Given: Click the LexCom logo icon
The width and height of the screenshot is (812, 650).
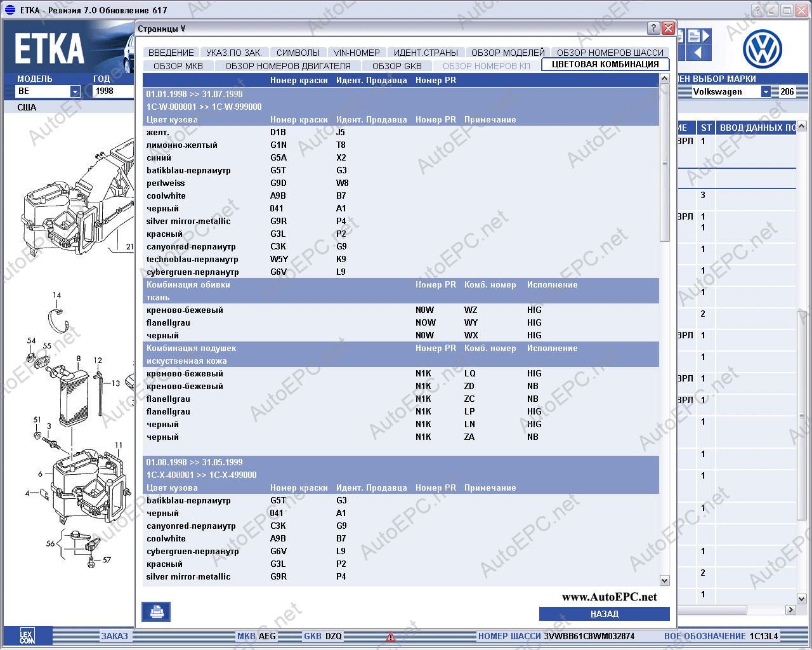Looking at the screenshot, I should (x=27, y=635).
